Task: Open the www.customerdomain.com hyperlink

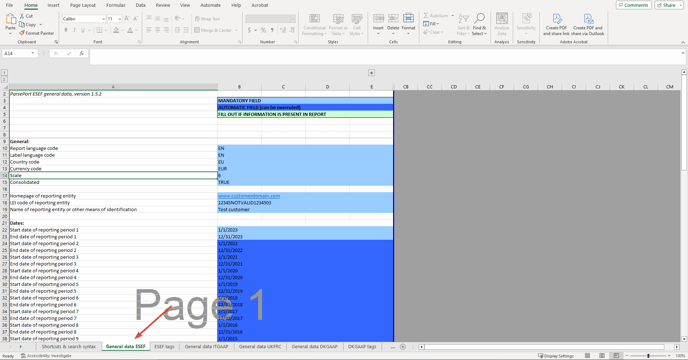Action: [249, 196]
